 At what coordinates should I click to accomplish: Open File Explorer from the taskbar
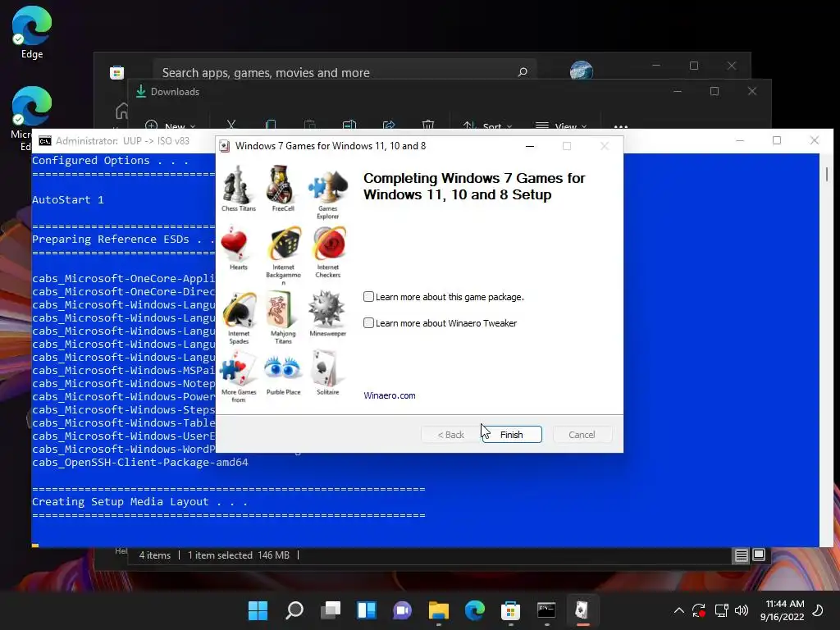point(439,610)
